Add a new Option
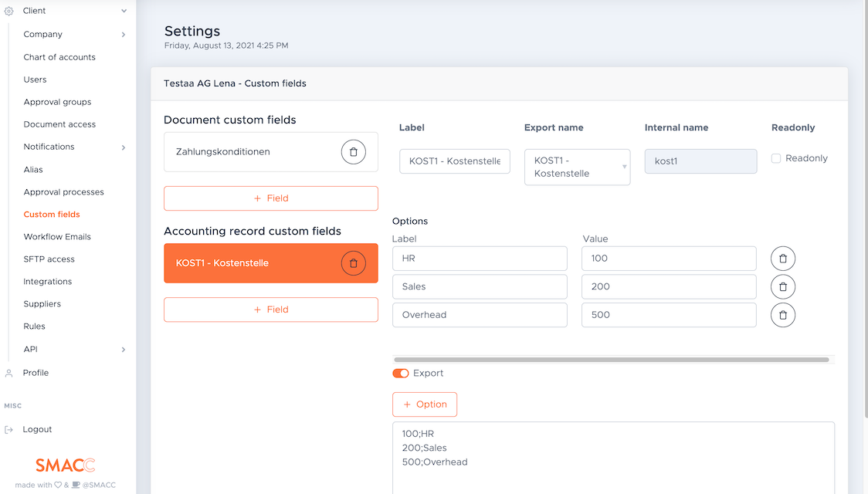Viewport: 868px width, 494px height. click(x=425, y=404)
